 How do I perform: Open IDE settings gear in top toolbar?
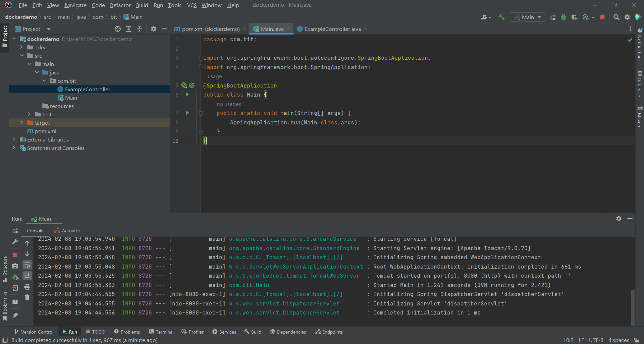coord(627,17)
